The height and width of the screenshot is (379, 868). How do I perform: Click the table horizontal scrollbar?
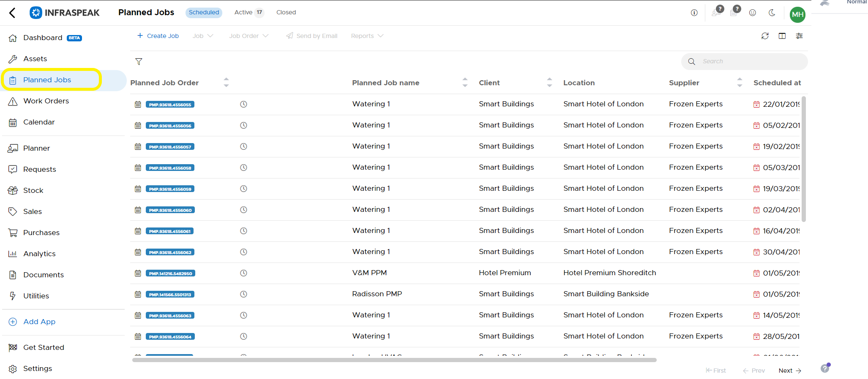pos(394,360)
